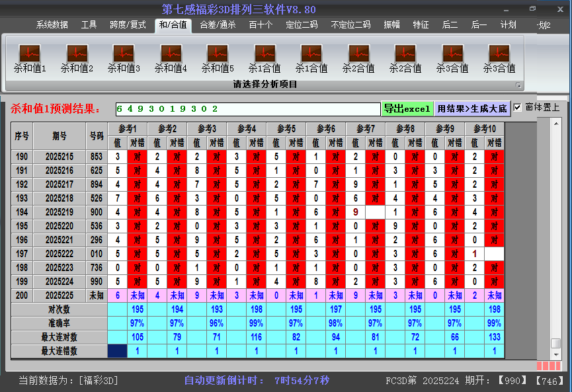Click the 导出excel button
572x392 pixels.
coord(407,108)
